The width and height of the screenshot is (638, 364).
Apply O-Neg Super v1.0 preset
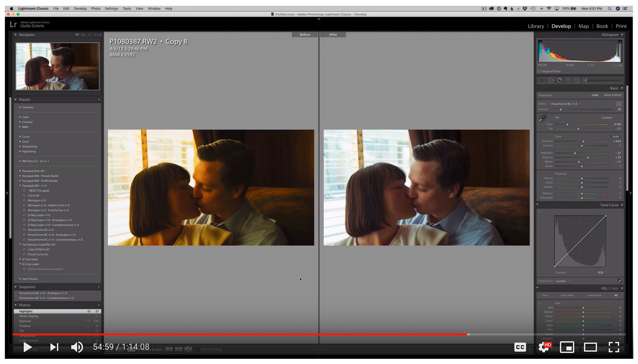[39, 215]
